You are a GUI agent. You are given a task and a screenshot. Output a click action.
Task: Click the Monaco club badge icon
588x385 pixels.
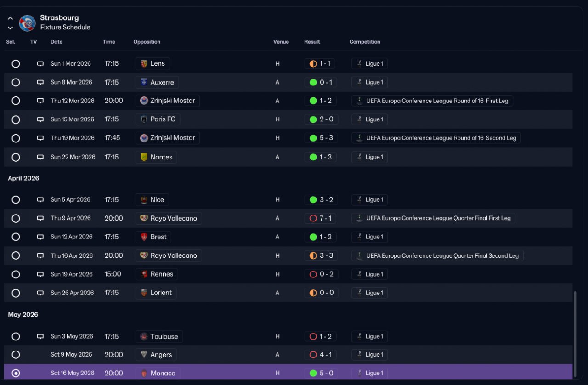coord(144,373)
